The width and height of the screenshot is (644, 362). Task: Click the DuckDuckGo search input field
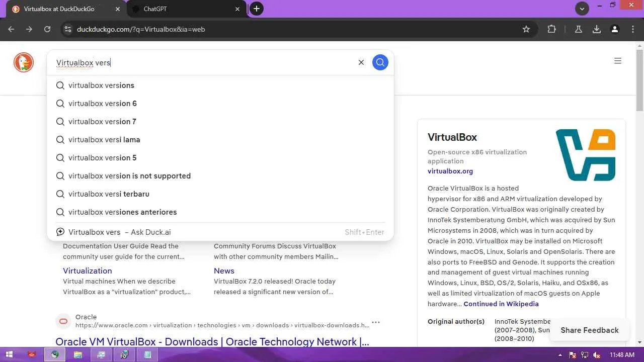[201, 62]
